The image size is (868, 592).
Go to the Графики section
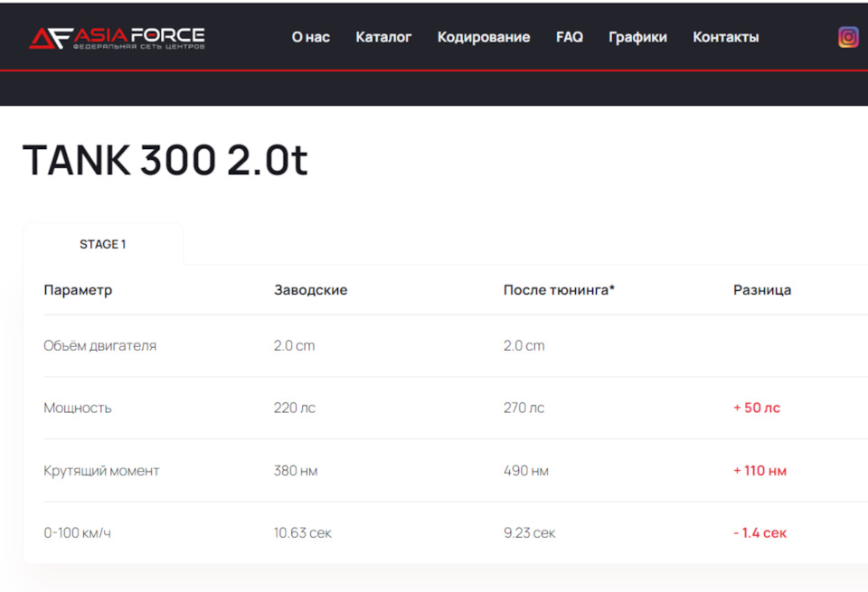pos(637,37)
